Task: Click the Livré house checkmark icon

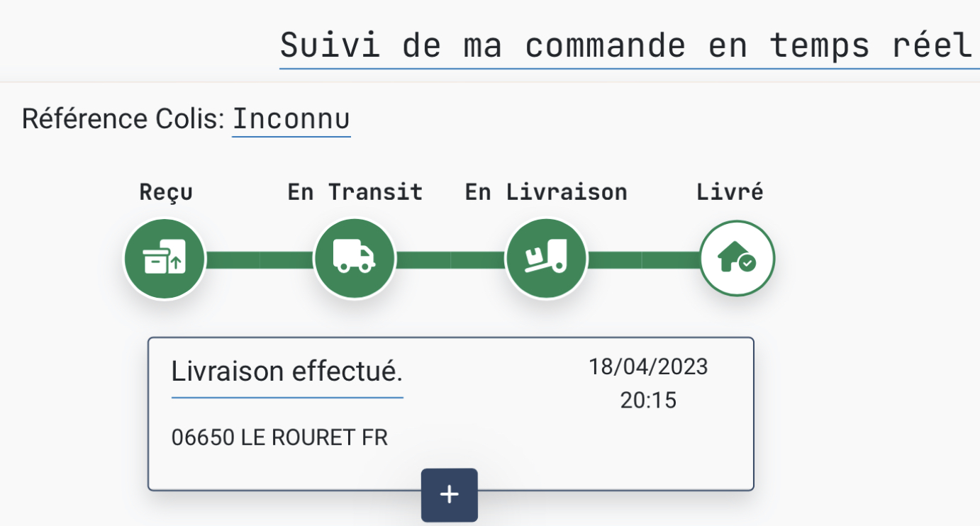Action: tap(737, 259)
